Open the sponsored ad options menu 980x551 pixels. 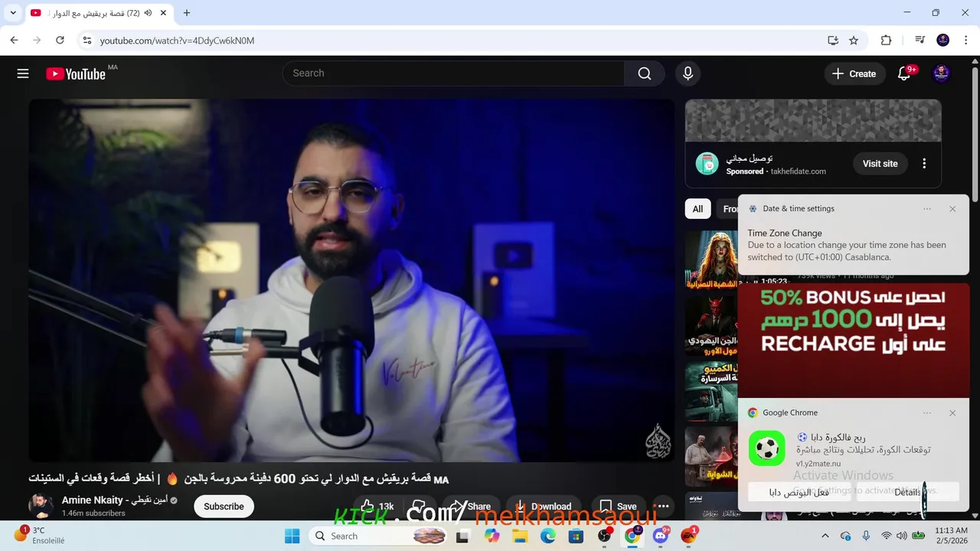[924, 164]
